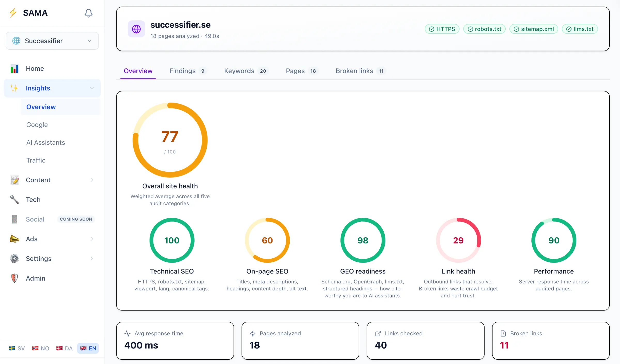Click the Avg response time pulse icon
Viewport: 620px width, 364px height.
(127, 333)
